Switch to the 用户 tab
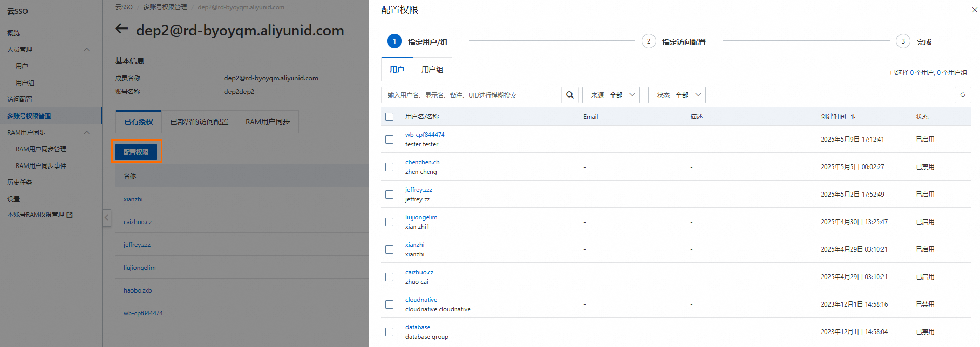The width and height of the screenshot is (980, 347). [397, 70]
